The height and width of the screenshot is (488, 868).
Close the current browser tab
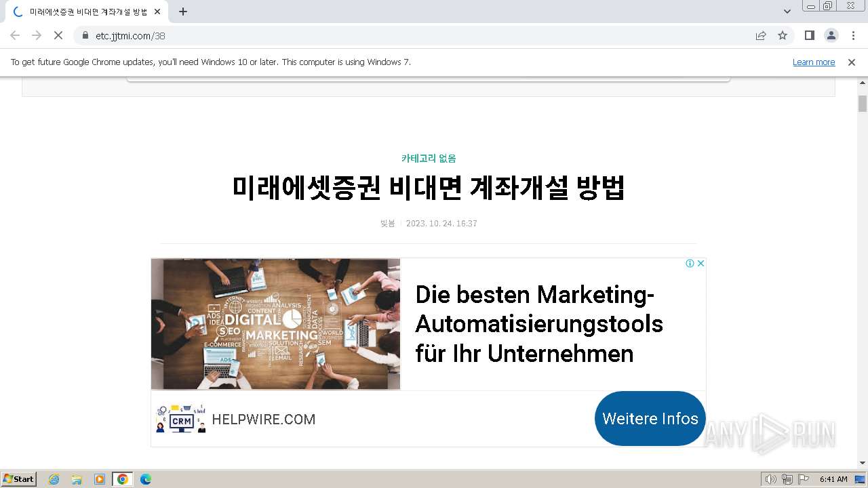[158, 12]
